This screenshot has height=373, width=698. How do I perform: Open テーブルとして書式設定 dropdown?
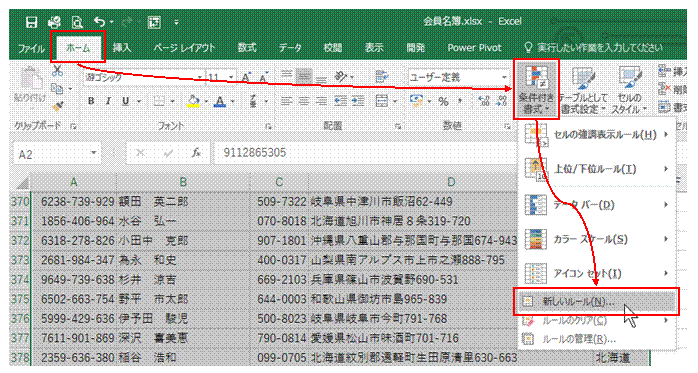(583, 89)
